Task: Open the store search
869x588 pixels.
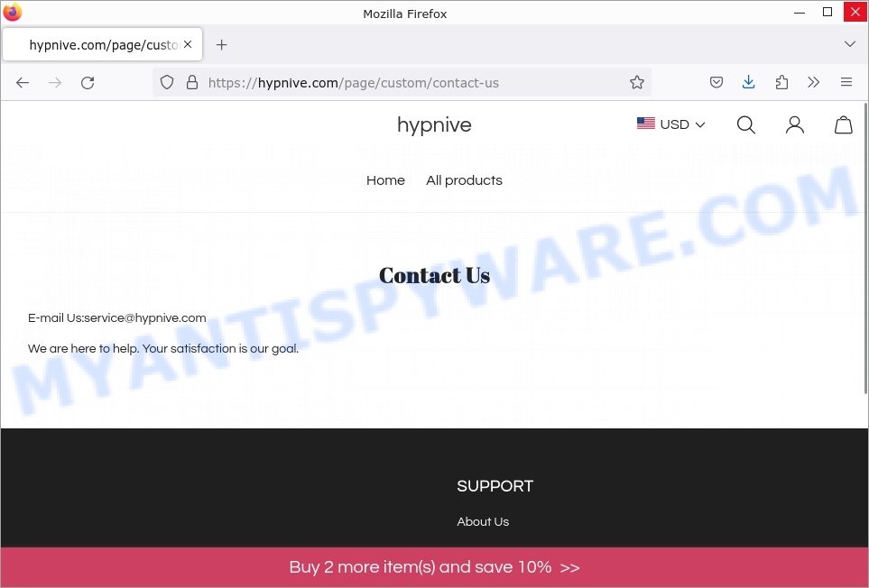Action: pos(746,125)
